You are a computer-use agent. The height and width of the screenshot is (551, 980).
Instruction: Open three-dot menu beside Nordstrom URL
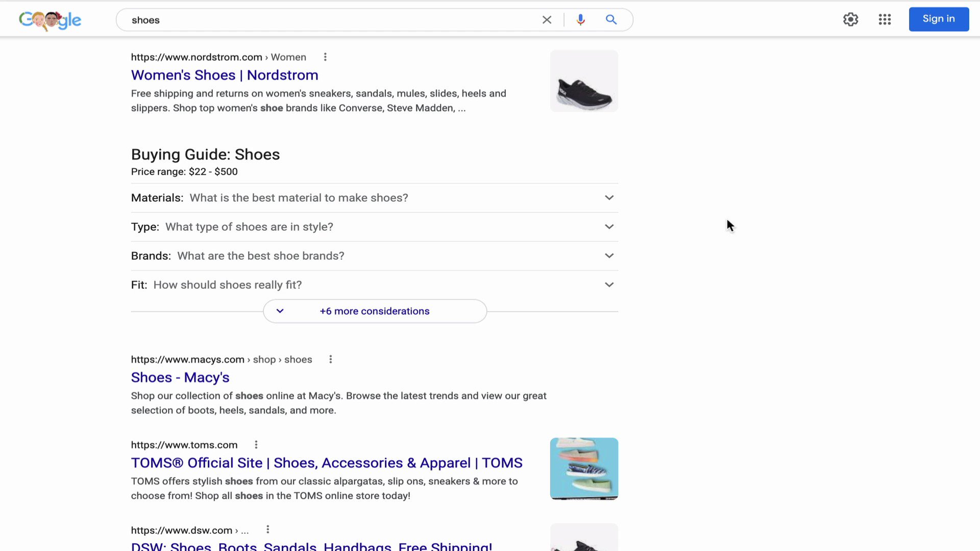(325, 57)
